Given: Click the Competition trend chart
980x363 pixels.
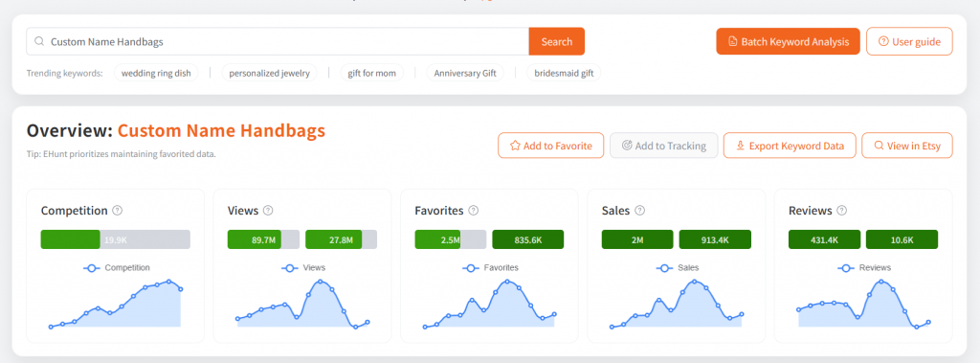Looking at the screenshot, I should [x=116, y=305].
